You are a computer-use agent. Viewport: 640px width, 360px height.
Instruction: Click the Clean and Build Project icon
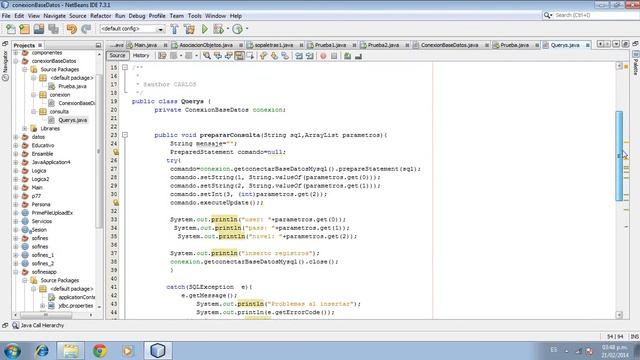[189, 29]
